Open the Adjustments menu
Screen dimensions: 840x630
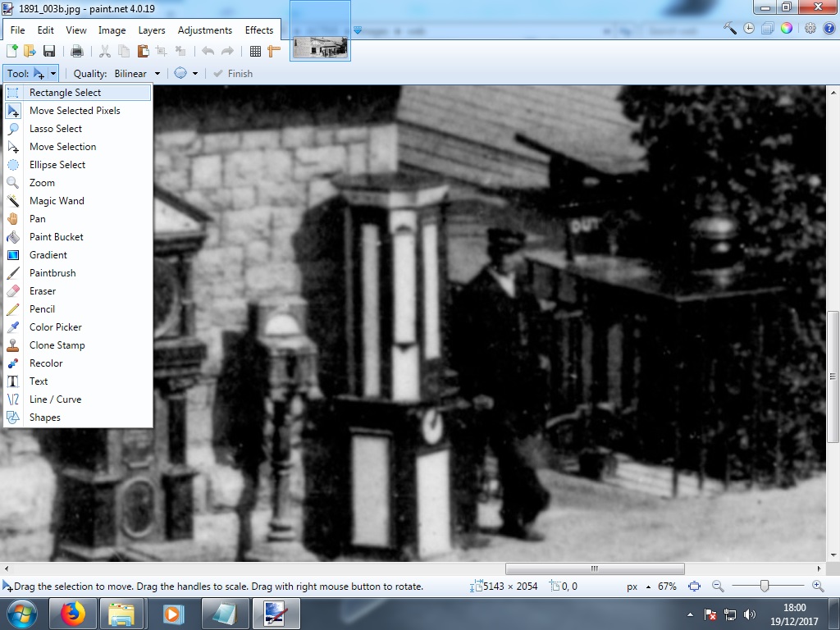[x=204, y=30]
